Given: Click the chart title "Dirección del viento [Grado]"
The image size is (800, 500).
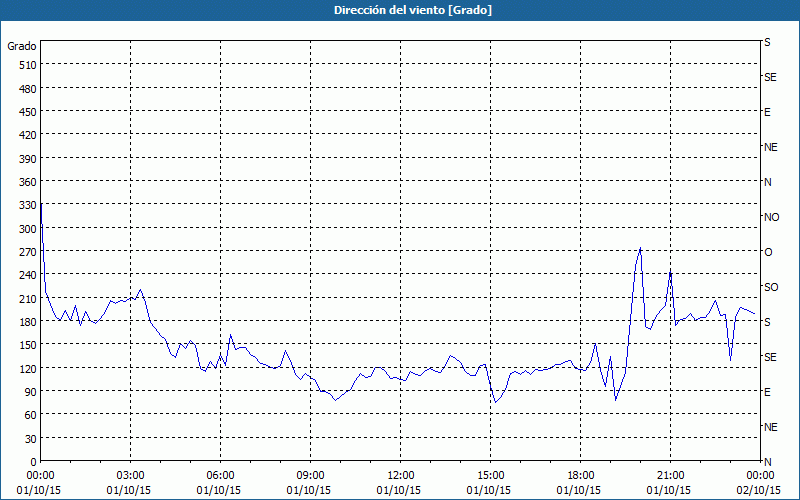Looking at the screenshot, I should pos(413,10).
